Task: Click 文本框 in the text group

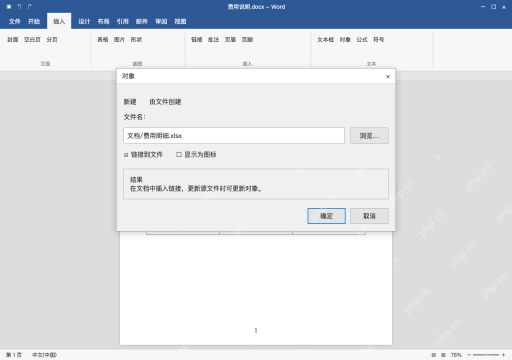Action: [326, 39]
